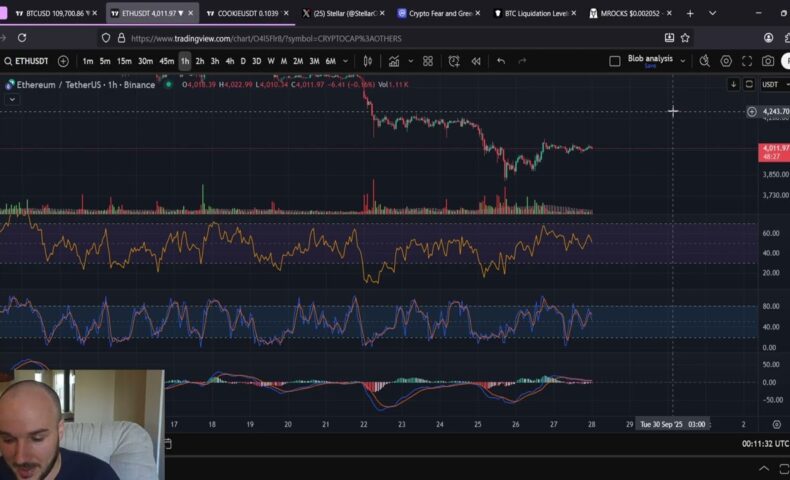Expand the timeframe list chevron after 6M
790x480 pixels.
point(348,61)
